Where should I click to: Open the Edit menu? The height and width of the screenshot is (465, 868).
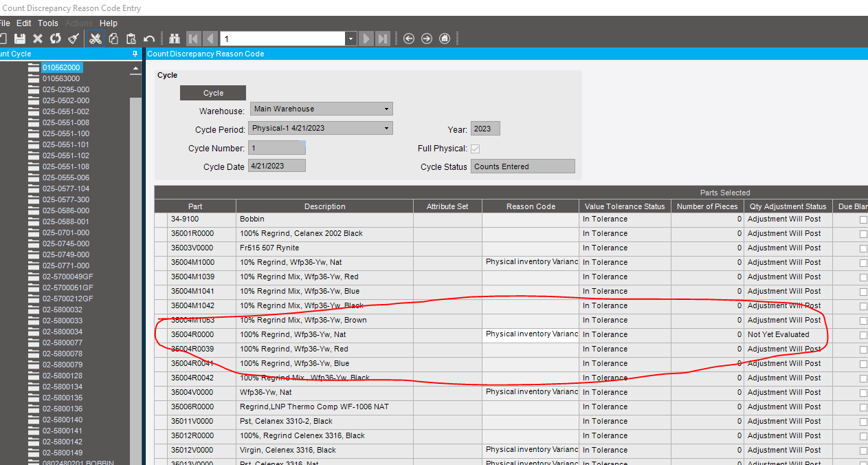coord(24,23)
